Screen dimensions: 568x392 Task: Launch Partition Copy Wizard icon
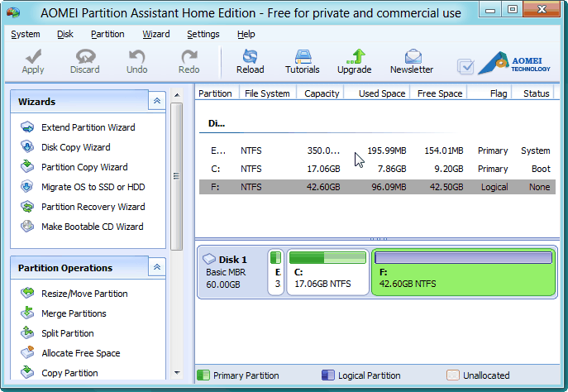tap(27, 166)
